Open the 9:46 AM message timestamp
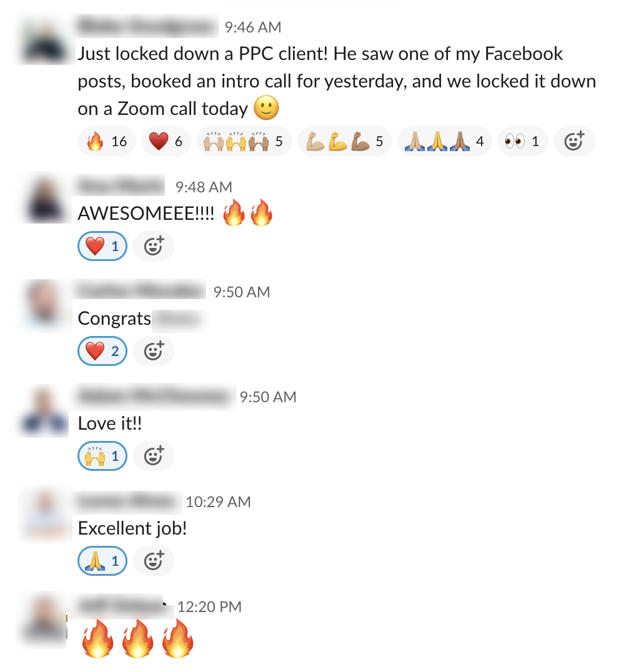 pyautogui.click(x=253, y=27)
